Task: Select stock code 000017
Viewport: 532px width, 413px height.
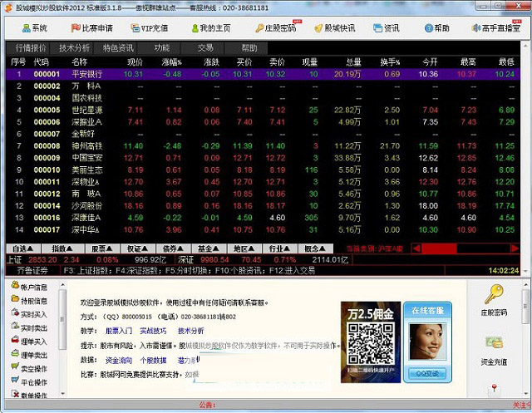Action: pos(47,229)
